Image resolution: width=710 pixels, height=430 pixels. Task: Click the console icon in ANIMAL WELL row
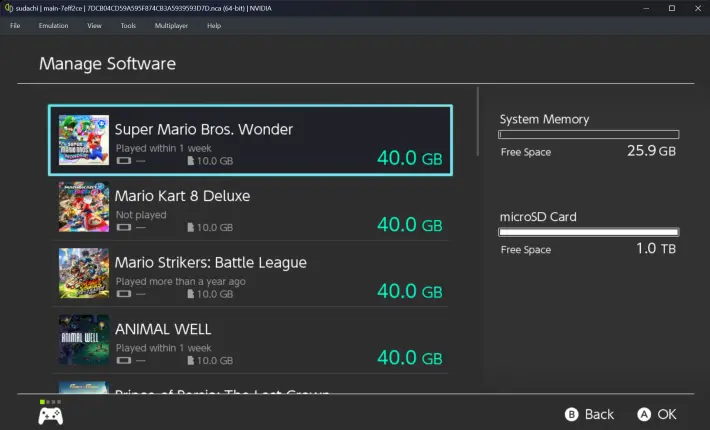click(124, 360)
